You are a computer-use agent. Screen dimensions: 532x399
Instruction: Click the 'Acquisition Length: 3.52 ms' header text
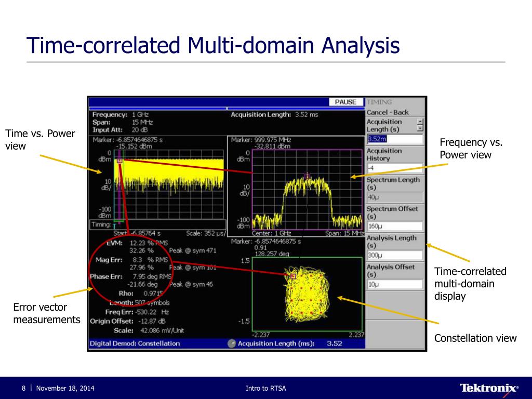[x=274, y=115]
